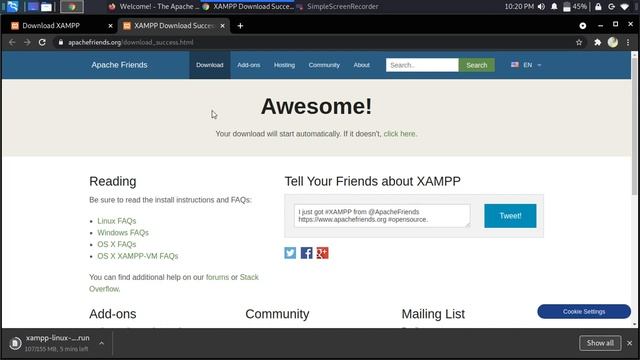The width and height of the screenshot is (640, 360).
Task: Reload the page with refresh icon
Action: tap(42, 42)
